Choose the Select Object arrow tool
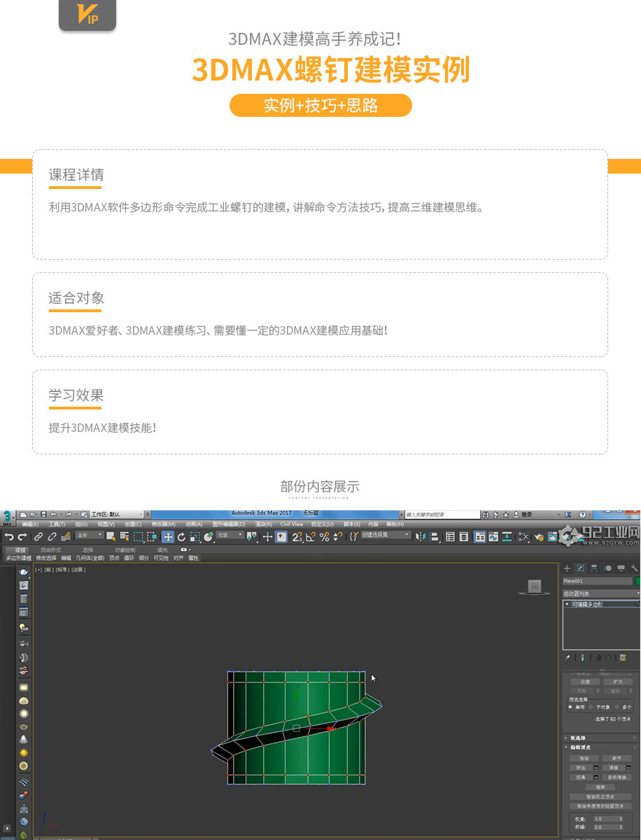 (111, 537)
